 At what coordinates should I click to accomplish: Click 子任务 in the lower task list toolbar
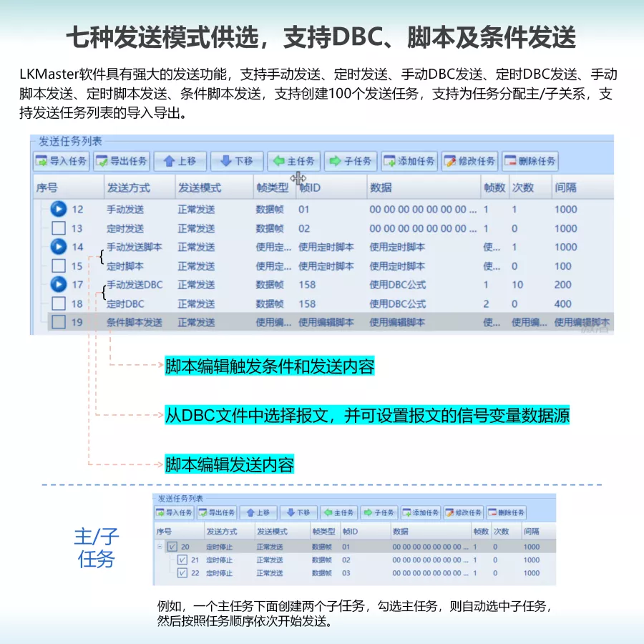[379, 512]
